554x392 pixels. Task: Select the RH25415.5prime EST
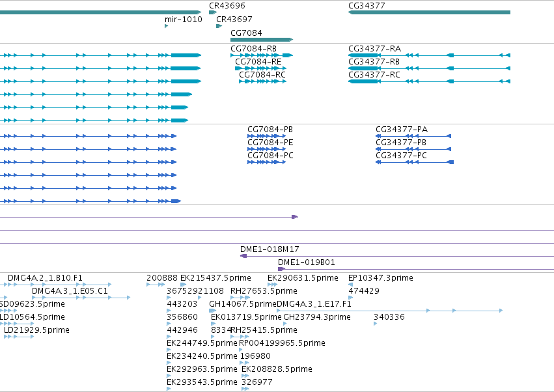click(x=264, y=331)
